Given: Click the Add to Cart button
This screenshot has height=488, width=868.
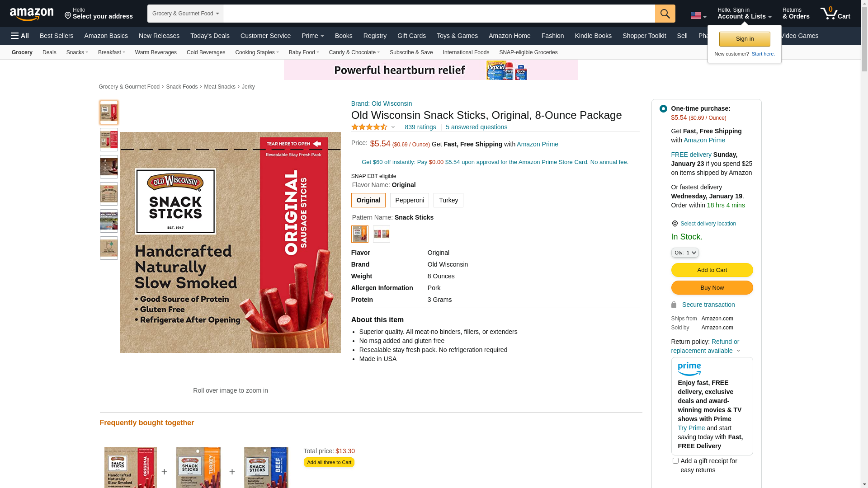Looking at the screenshot, I should (712, 270).
